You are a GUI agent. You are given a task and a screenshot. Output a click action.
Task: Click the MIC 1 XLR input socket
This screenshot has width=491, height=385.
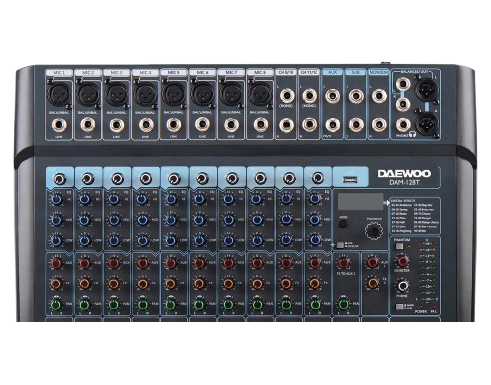click(x=59, y=94)
